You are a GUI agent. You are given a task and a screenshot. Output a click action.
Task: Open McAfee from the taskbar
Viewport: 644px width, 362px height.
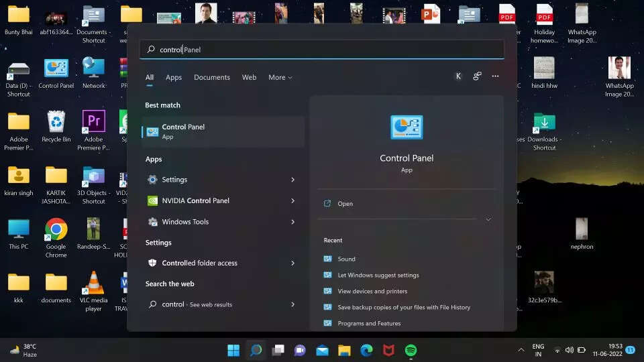point(389,350)
